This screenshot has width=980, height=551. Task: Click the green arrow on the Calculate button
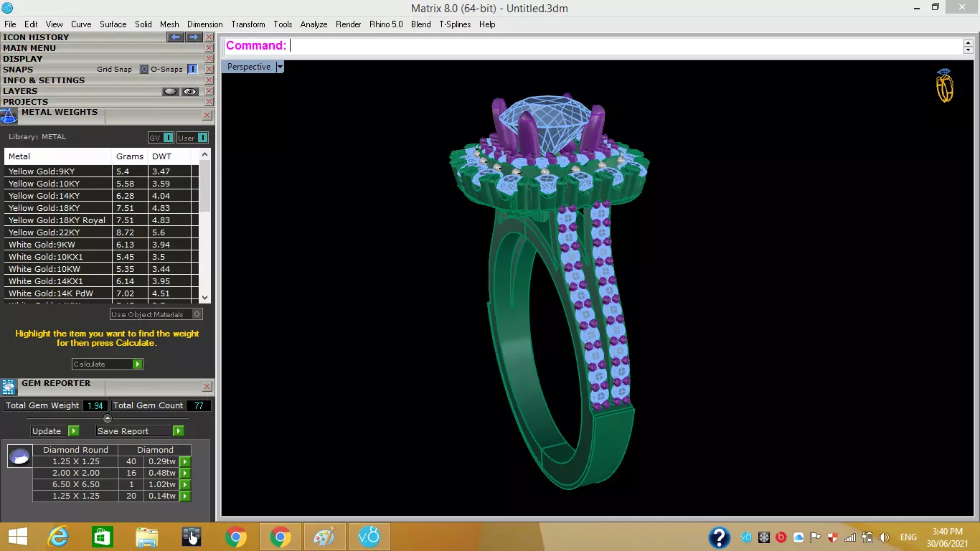click(138, 364)
